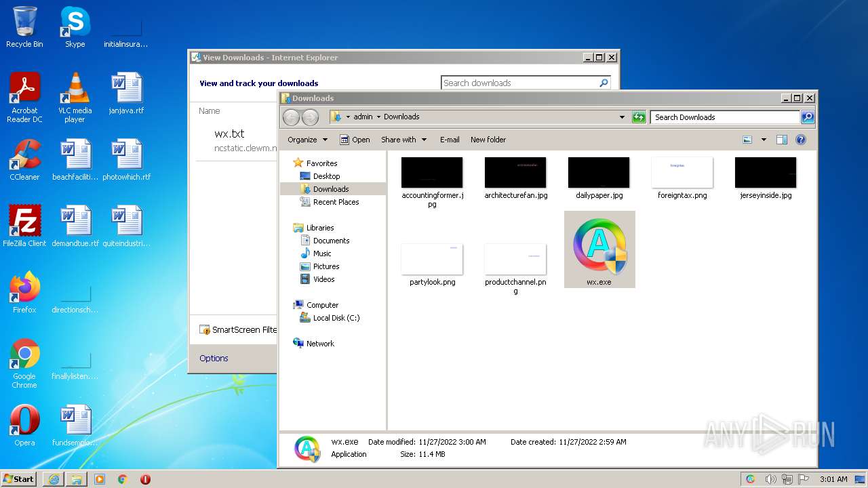Expand the Views options arrow
Image resolution: width=868 pixels, height=488 pixels.
(764, 140)
